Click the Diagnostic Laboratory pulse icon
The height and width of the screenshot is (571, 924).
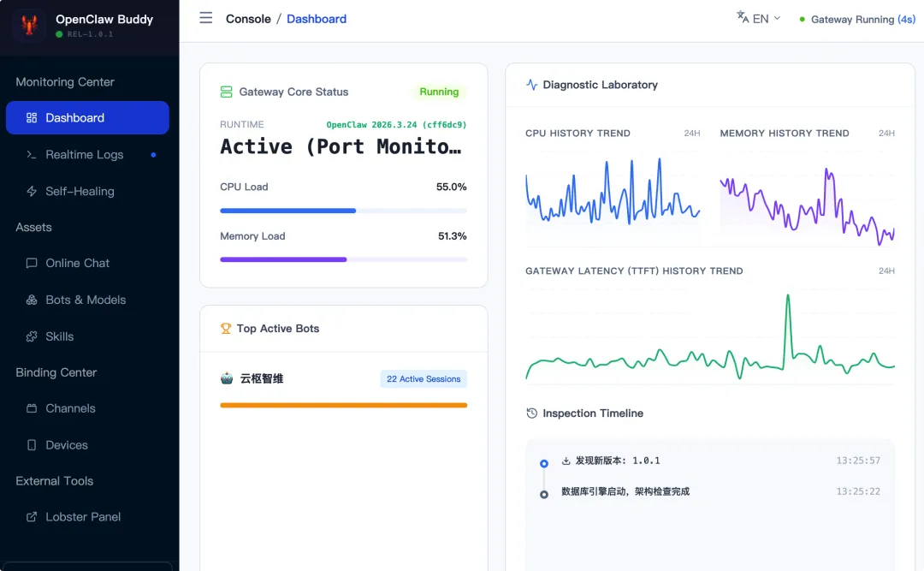coord(531,85)
